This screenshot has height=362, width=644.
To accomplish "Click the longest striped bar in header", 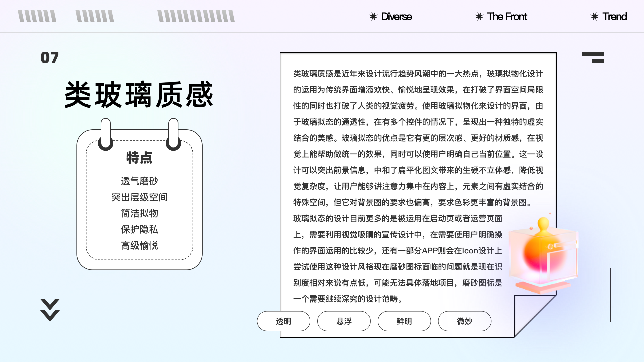I will (196, 16).
